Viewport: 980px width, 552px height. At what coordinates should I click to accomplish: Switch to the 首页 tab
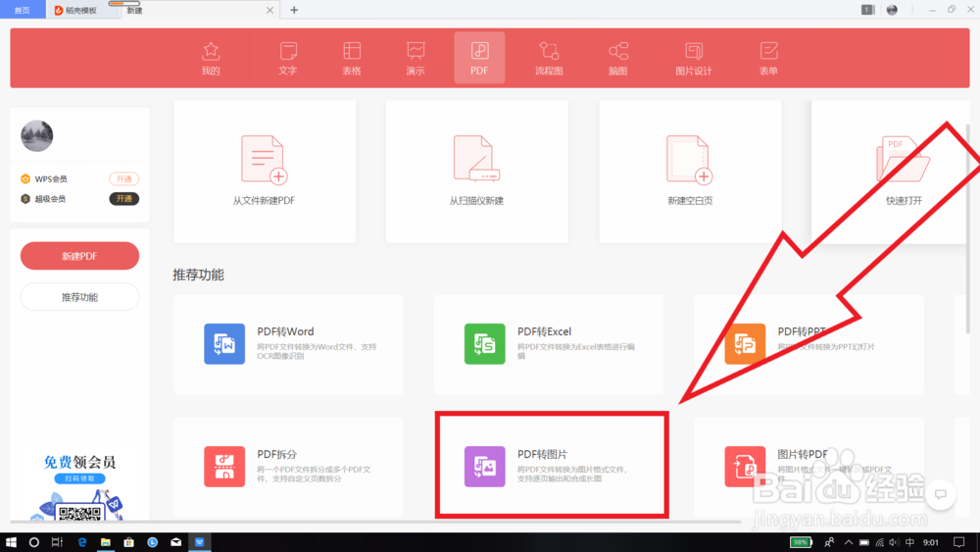[23, 10]
